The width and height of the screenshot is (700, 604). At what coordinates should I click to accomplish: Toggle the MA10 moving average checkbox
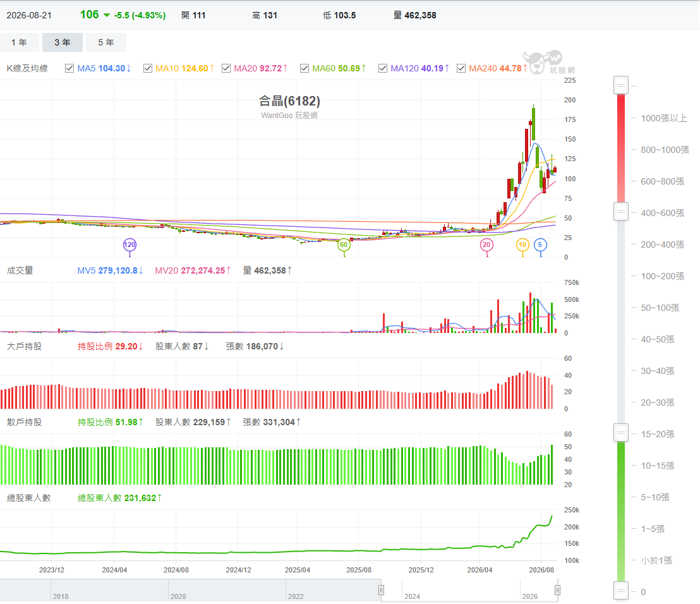(148, 68)
